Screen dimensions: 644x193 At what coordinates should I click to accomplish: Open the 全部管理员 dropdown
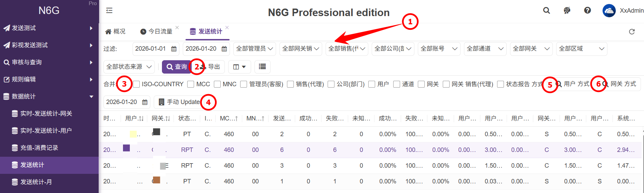point(255,49)
